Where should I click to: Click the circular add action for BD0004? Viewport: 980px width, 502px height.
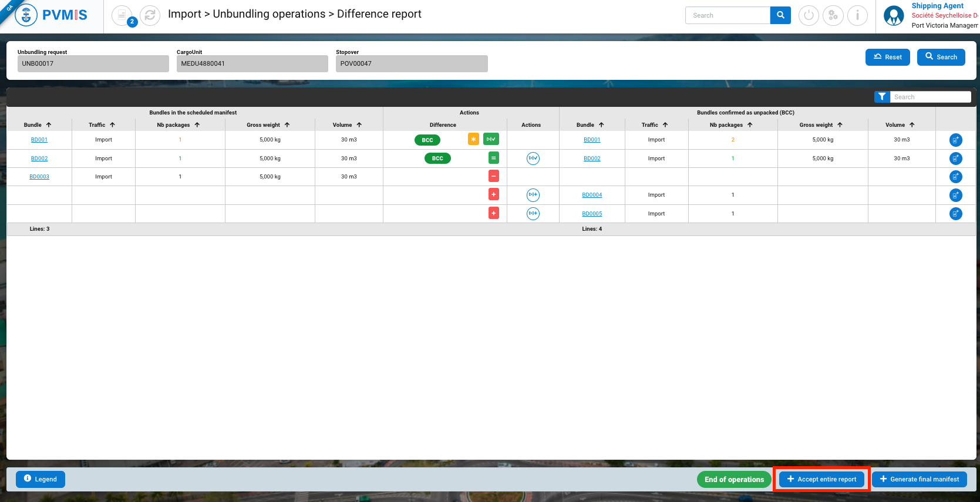click(533, 195)
